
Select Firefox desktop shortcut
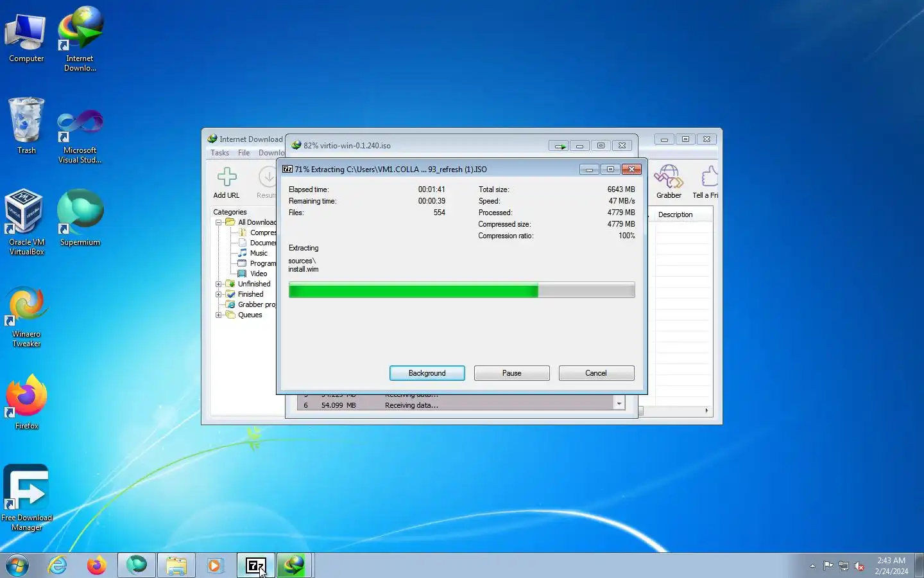click(x=26, y=401)
